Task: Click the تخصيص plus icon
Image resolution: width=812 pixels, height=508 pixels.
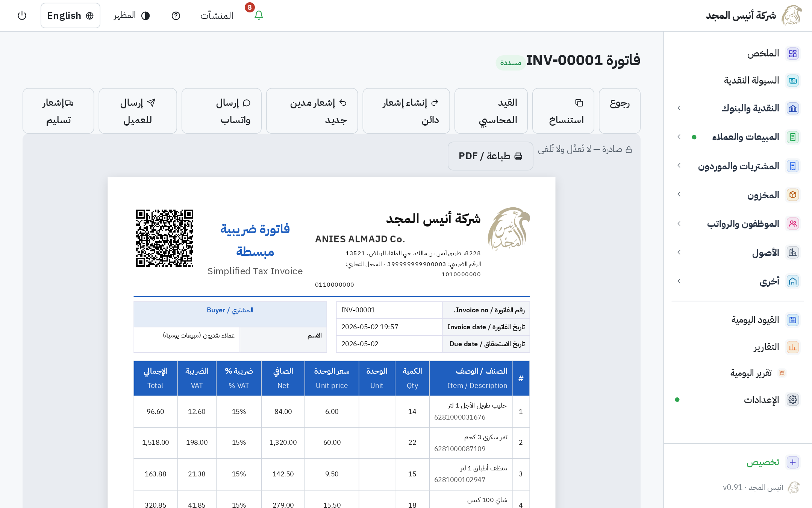Action: click(793, 462)
